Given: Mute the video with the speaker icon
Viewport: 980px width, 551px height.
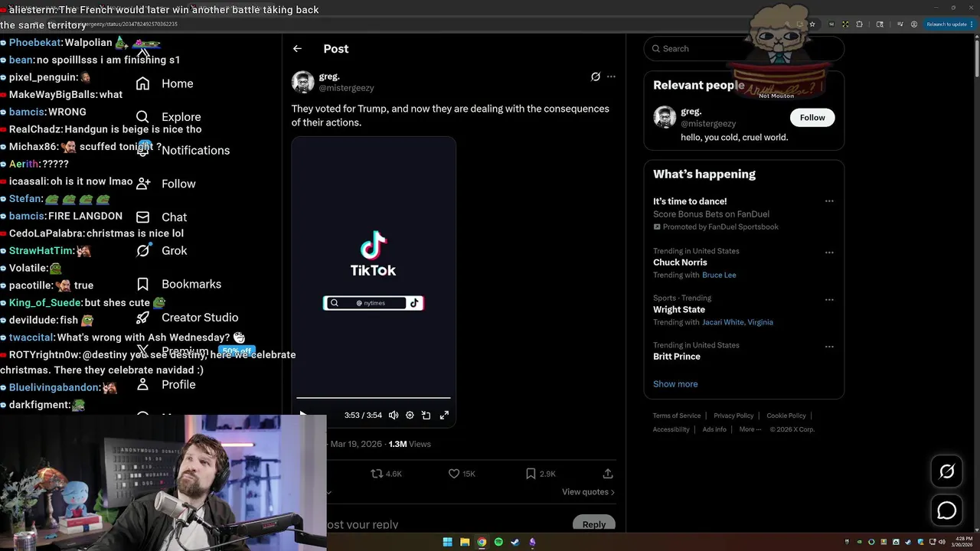Looking at the screenshot, I should [x=394, y=415].
